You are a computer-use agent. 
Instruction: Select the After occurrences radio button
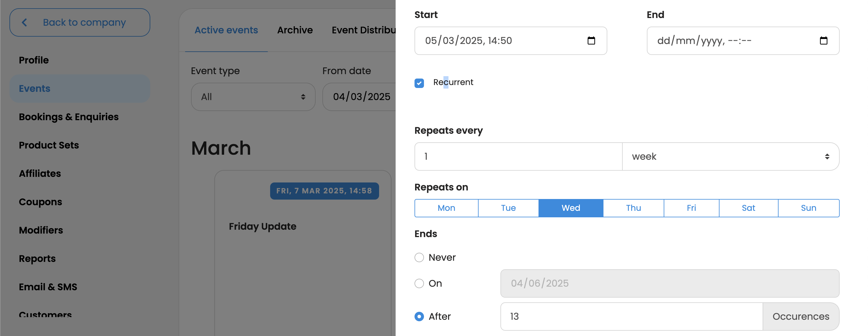coord(419,317)
